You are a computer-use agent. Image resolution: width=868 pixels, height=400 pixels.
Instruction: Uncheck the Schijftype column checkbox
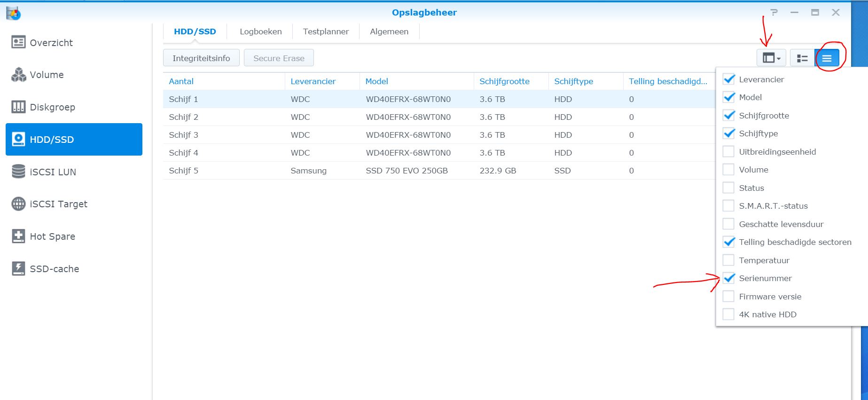728,133
